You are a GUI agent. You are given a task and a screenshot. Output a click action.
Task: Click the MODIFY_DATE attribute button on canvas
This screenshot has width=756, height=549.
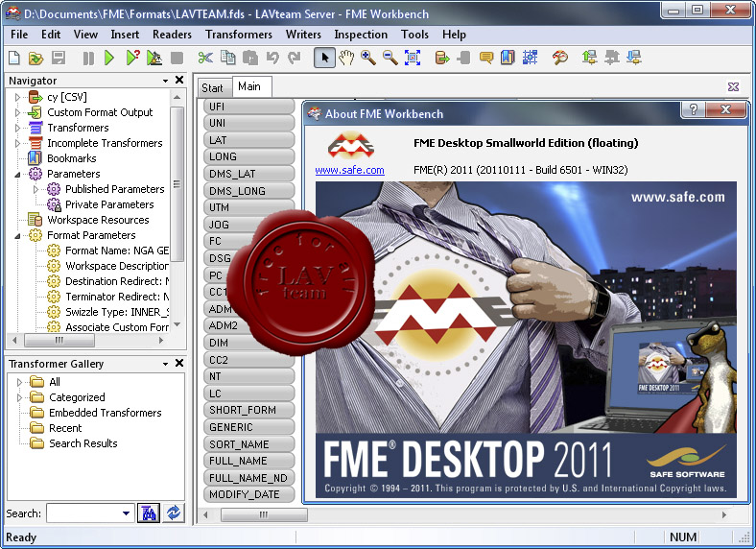point(248,494)
